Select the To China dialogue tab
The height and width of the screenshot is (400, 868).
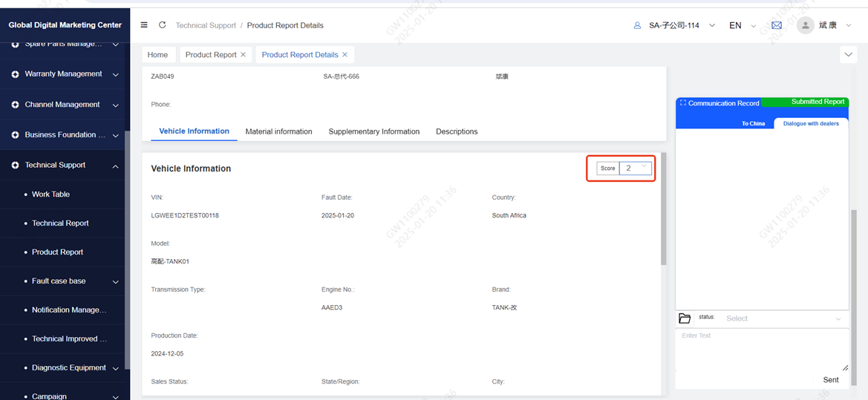click(753, 123)
